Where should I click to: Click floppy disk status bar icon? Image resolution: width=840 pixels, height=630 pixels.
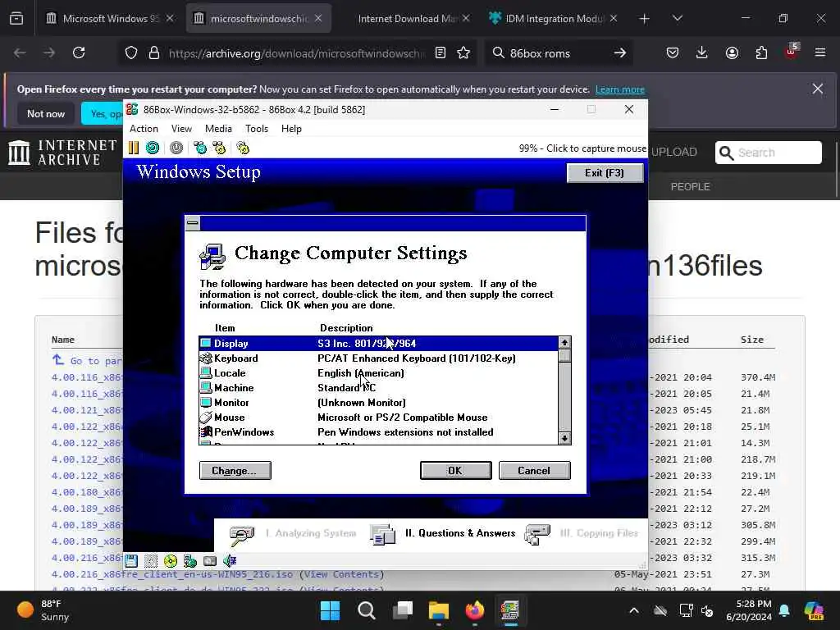(x=131, y=561)
